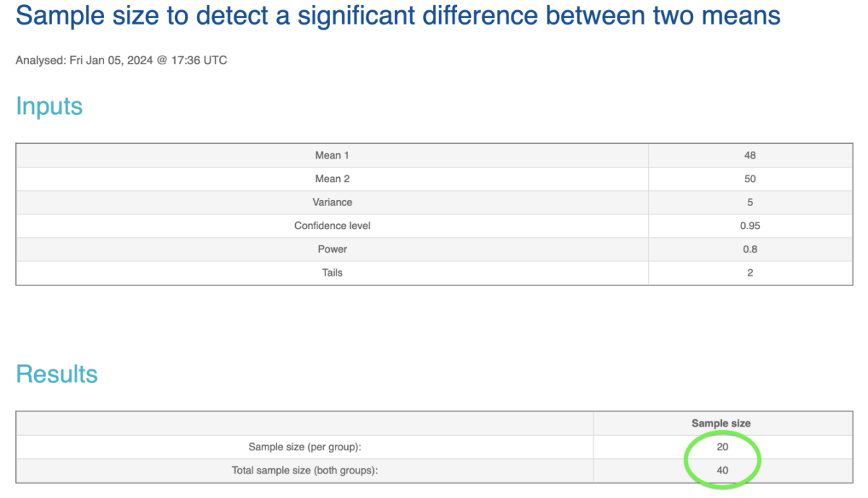Screen dimensions: 868x498
Task: Click the page title about sample size
Action: [398, 15]
